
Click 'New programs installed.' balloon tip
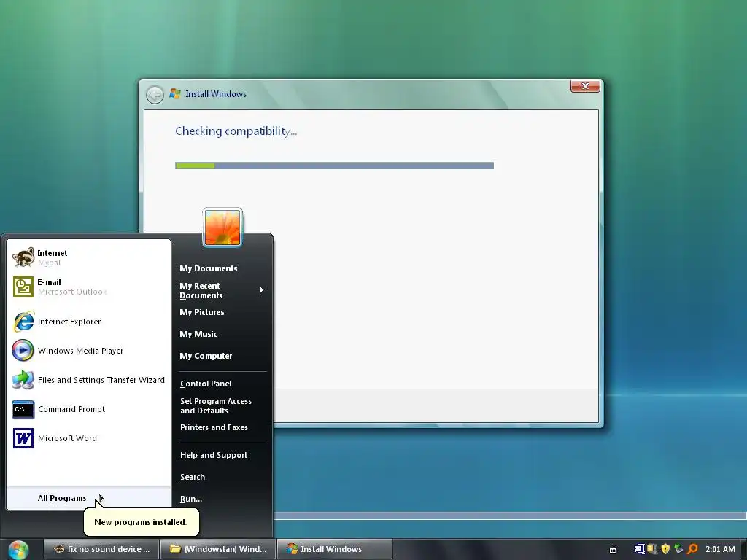pyautogui.click(x=141, y=522)
